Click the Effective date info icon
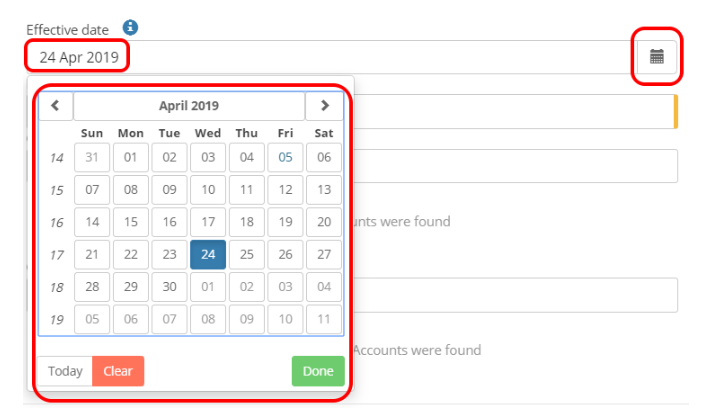Image resolution: width=712 pixels, height=413 pixels. [x=130, y=29]
